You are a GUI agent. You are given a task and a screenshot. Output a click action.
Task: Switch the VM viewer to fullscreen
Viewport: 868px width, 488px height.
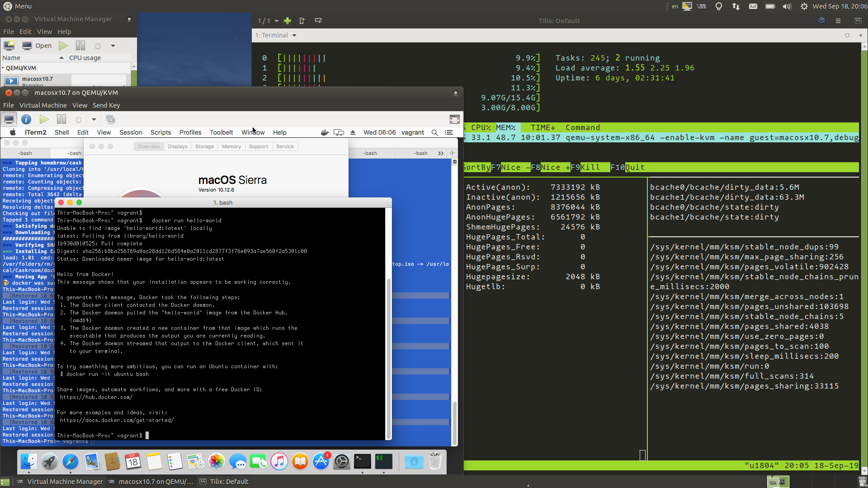(x=455, y=119)
